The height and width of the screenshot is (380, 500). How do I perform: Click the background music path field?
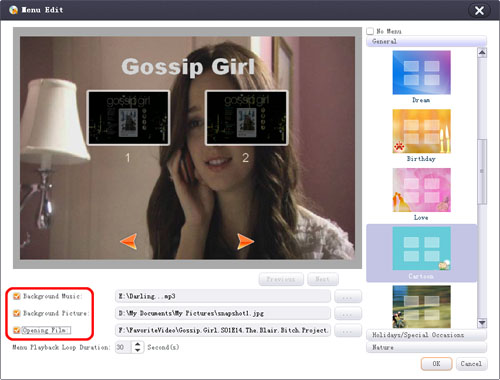tap(223, 296)
